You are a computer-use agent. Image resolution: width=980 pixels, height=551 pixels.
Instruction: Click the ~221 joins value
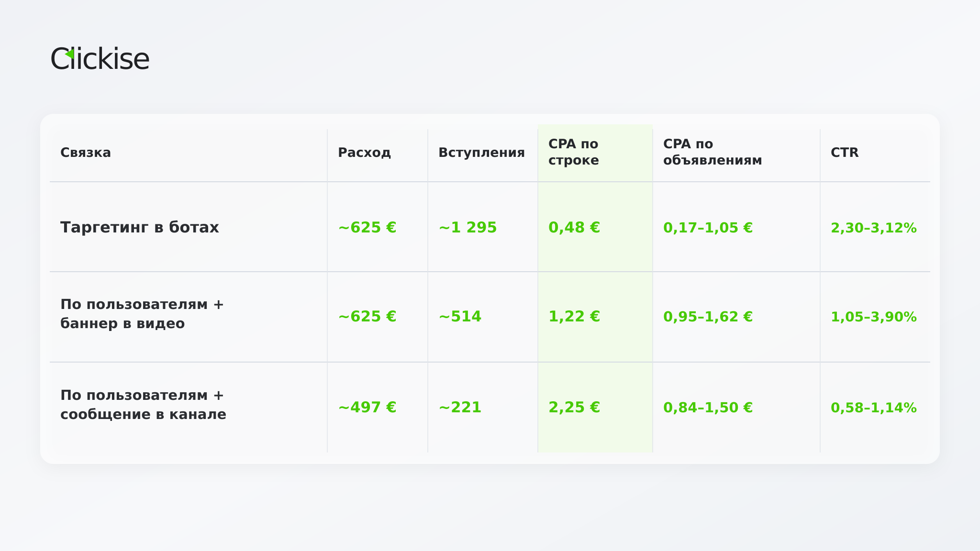(x=460, y=407)
